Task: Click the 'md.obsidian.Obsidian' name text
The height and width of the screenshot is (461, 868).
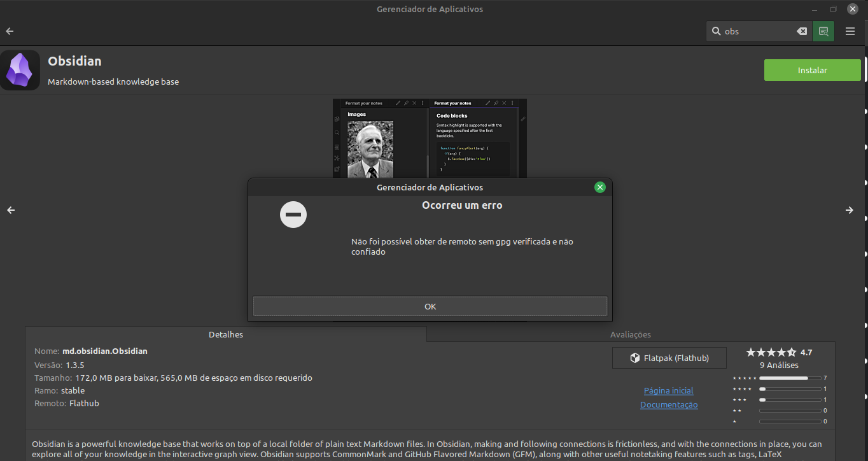Action: click(x=105, y=351)
